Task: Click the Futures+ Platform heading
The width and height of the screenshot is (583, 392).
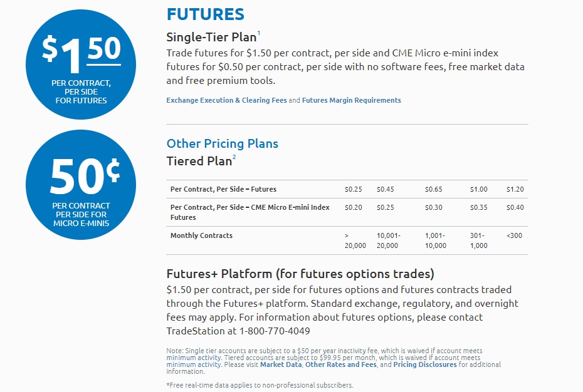Action: coord(300,274)
